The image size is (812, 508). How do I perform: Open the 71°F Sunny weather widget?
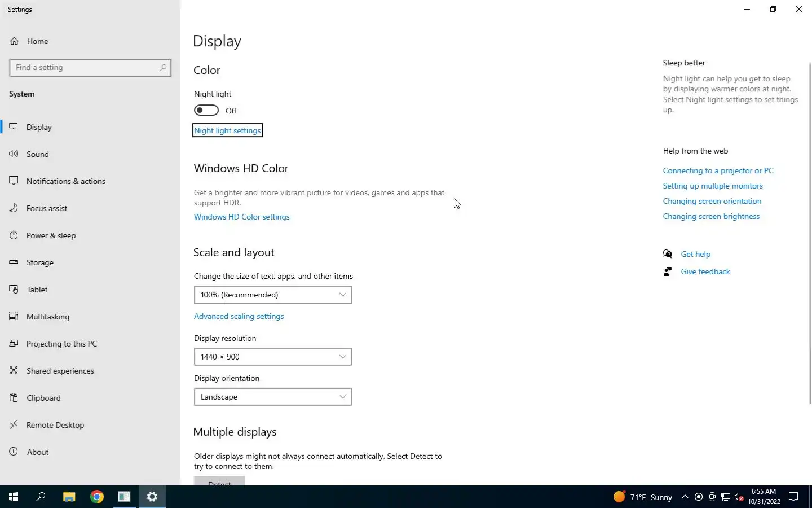[643, 497]
